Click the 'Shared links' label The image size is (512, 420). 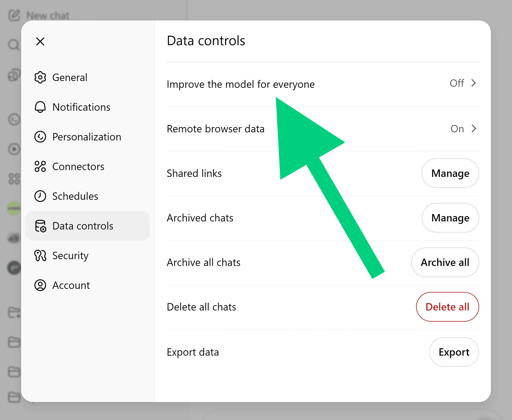point(194,173)
